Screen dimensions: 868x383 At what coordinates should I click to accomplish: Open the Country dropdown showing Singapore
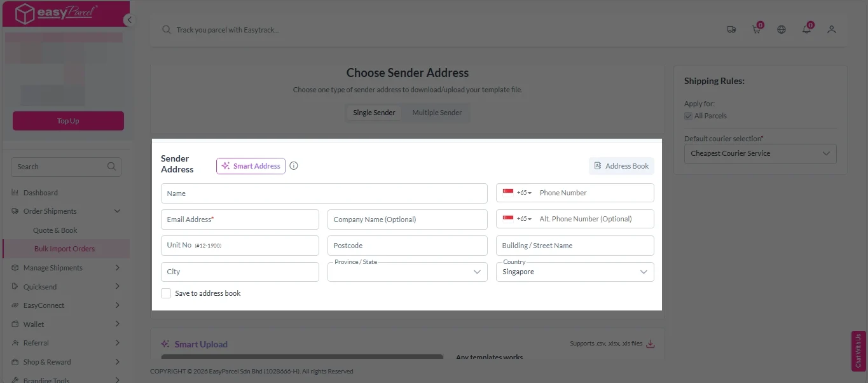pos(575,272)
